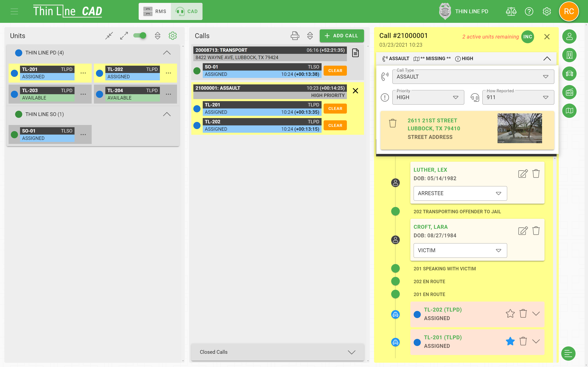
Task: Click the print icon in Calls panel
Action: pos(295,36)
